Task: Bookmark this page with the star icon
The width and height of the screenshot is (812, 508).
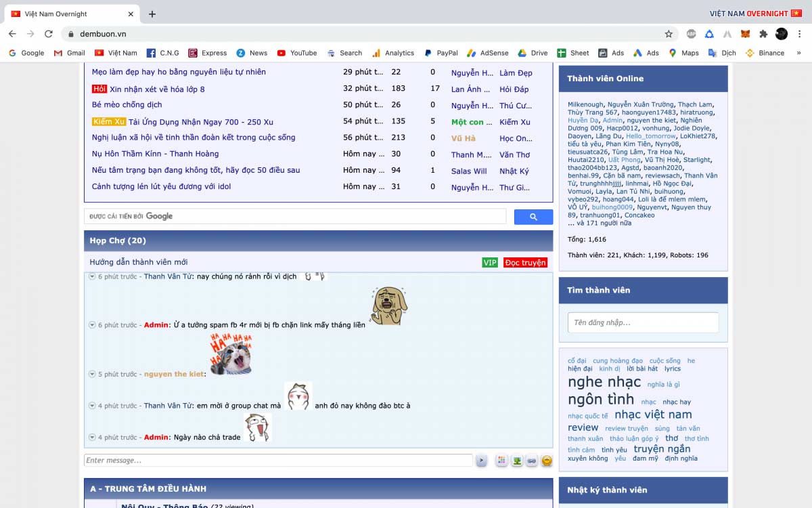Action: point(669,34)
